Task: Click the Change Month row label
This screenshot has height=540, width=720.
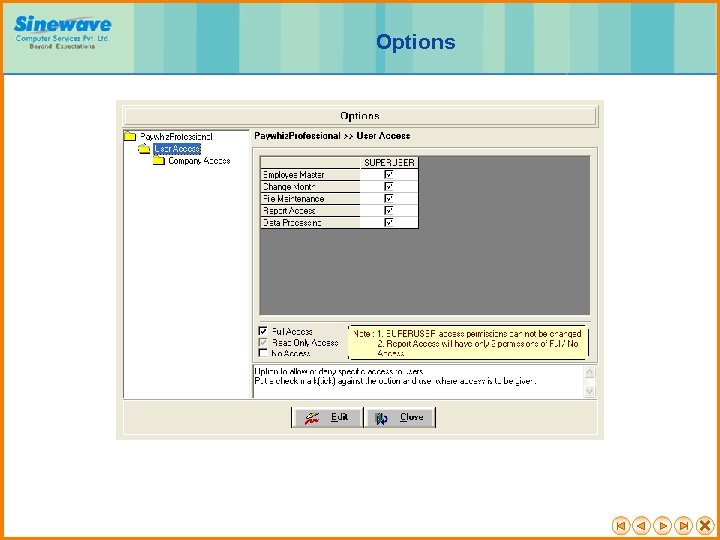Action: coord(310,186)
